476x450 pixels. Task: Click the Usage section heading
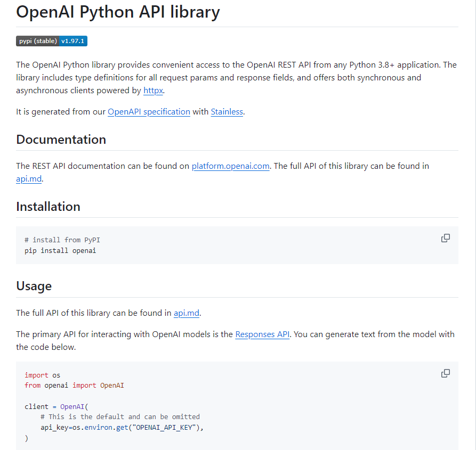tap(34, 286)
